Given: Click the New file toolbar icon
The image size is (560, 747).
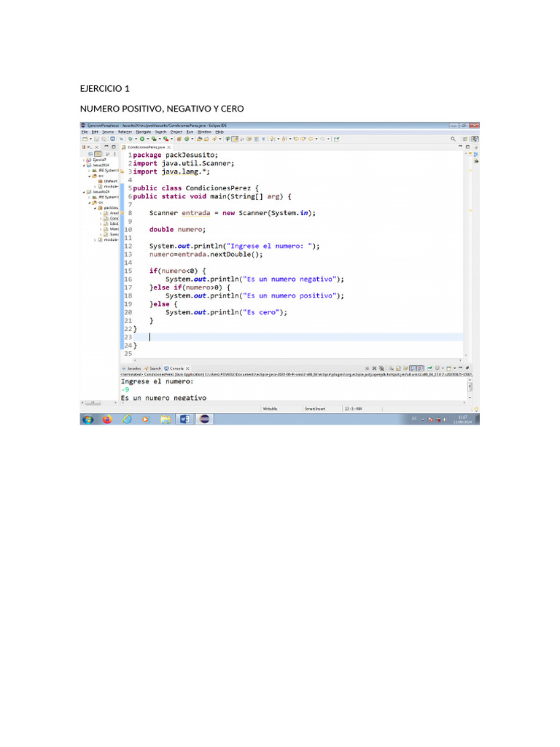Looking at the screenshot, I should tap(85, 139).
